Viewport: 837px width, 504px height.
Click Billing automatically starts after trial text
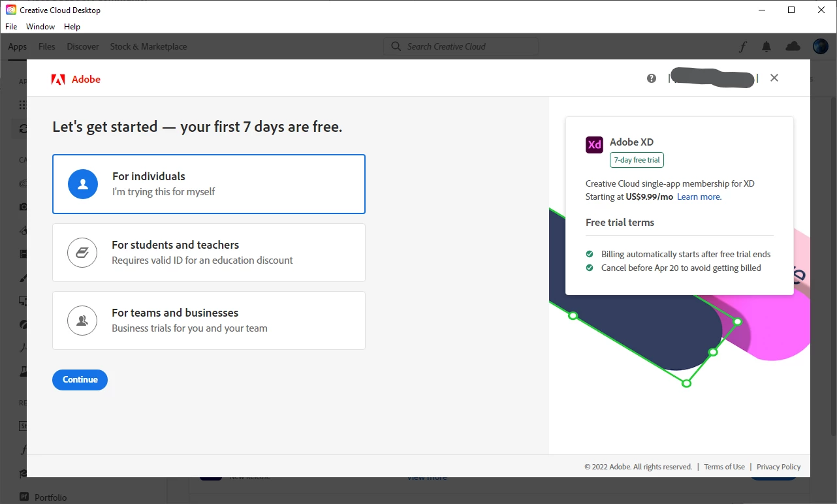click(x=686, y=254)
